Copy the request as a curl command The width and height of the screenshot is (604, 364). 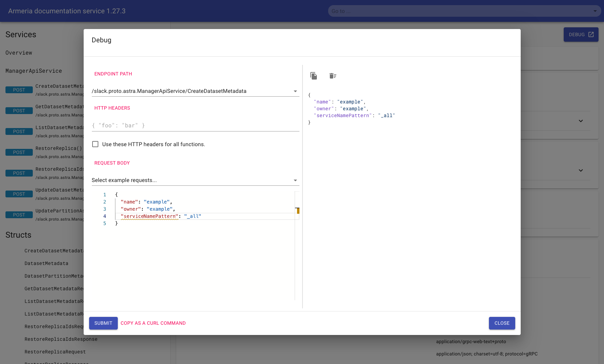point(153,323)
